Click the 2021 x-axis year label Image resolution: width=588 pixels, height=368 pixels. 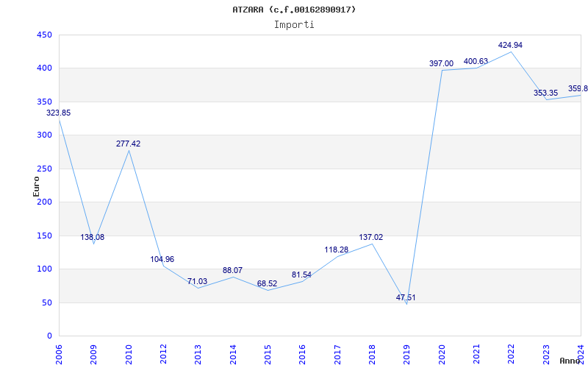[476, 355]
